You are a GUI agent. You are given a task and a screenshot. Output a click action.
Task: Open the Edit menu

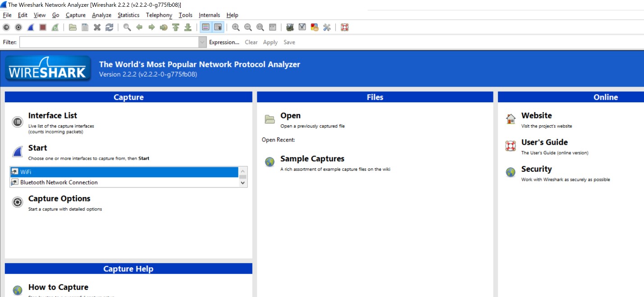coord(23,15)
